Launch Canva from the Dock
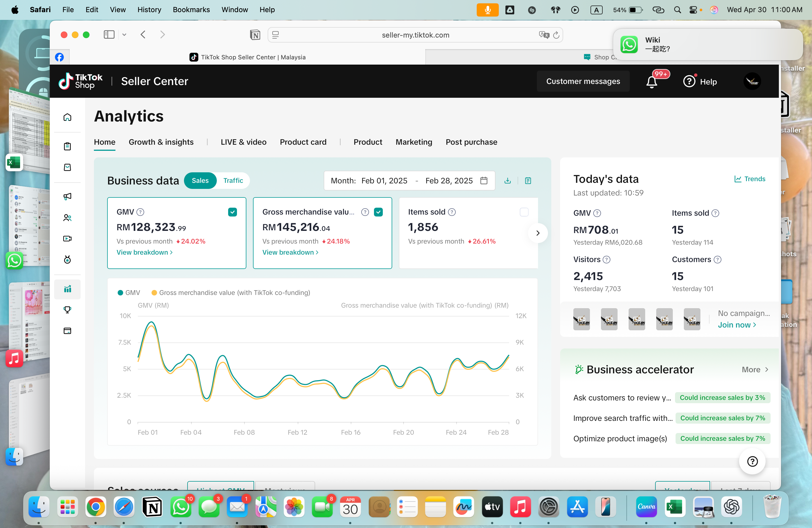 [646, 507]
